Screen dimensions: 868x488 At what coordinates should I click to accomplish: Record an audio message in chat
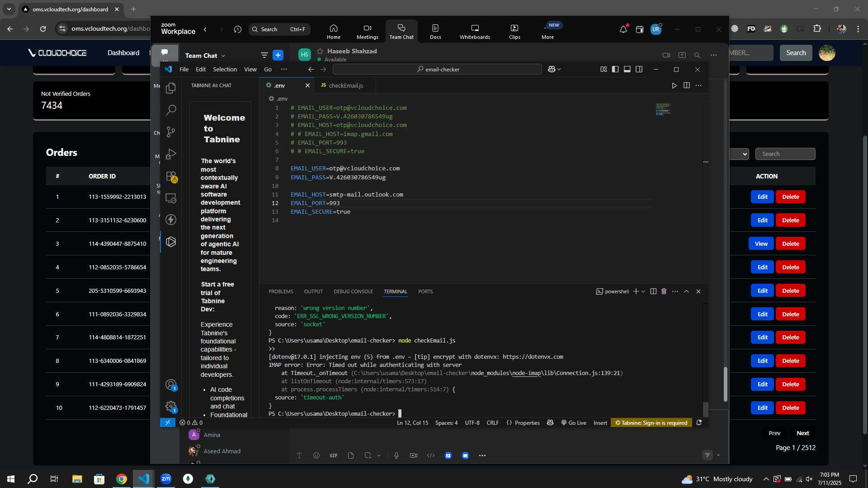pyautogui.click(x=396, y=455)
